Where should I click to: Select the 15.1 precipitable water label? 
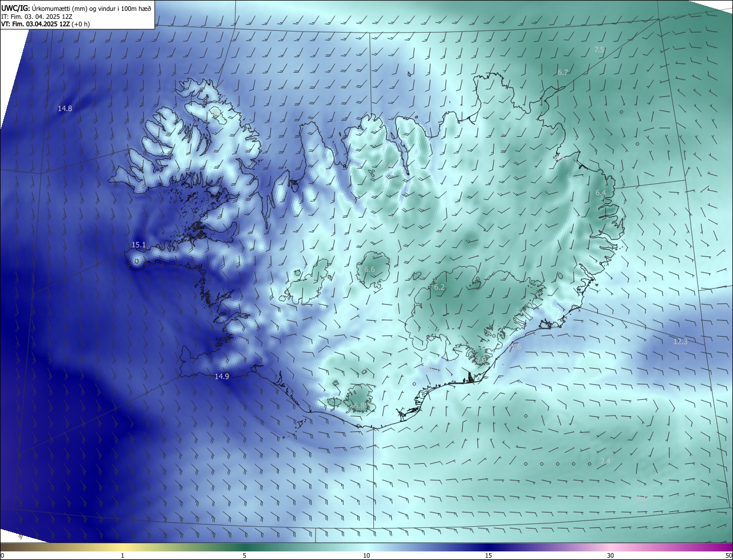point(139,245)
